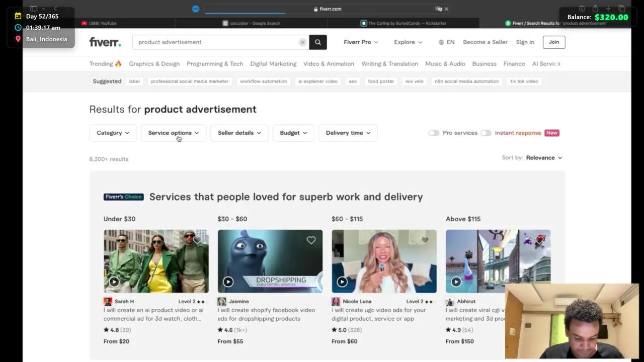Screen dimensions: 644x362
Task: Expand the Fiverr Pro menu
Action: click(x=361, y=42)
